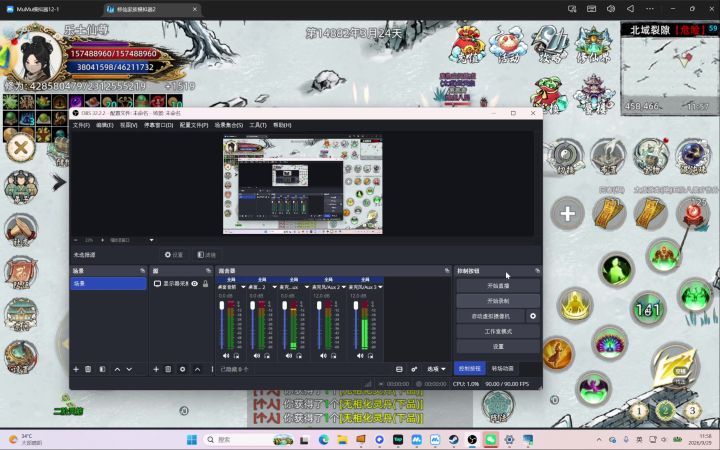
Task: Switch to scene transitions tab in controls dock
Action: (x=502, y=368)
